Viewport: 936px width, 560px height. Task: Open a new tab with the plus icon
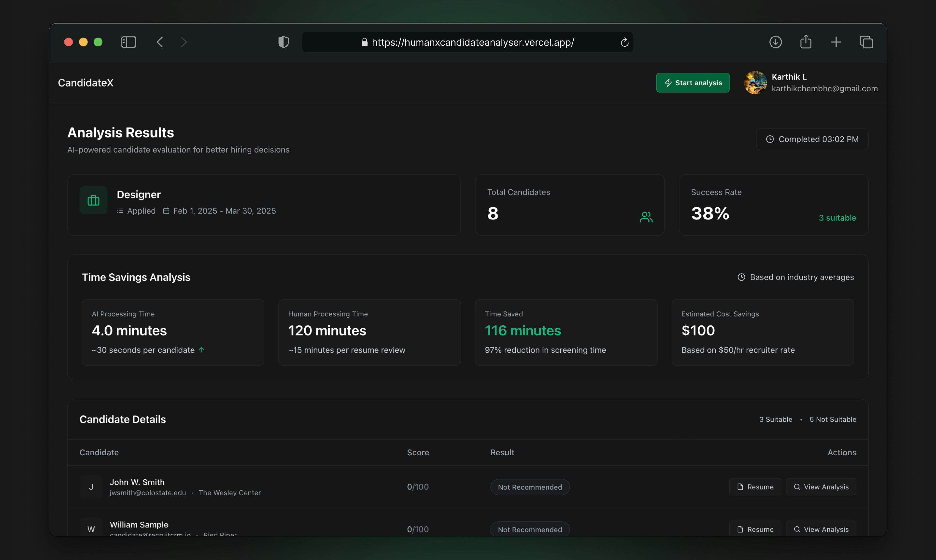[x=836, y=42]
